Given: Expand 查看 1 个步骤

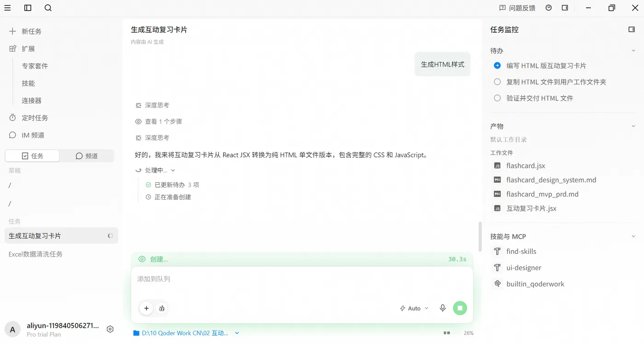Looking at the screenshot, I should pyautogui.click(x=159, y=121).
